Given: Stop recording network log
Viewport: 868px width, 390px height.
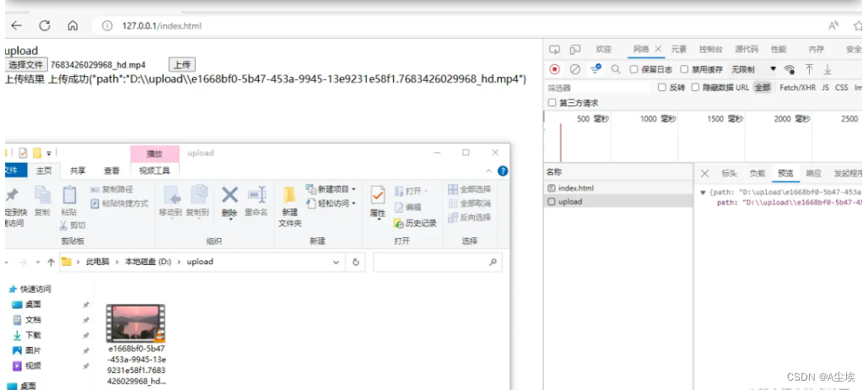Looking at the screenshot, I should [555, 69].
